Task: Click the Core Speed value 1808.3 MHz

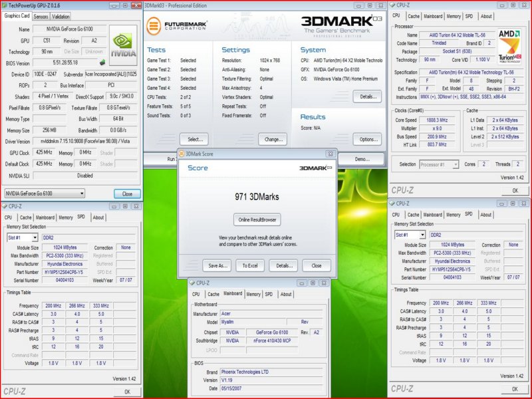Action: 438,120
